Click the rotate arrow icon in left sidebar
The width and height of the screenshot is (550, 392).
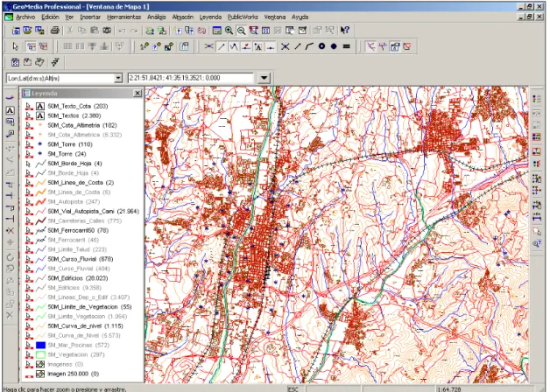[x=10, y=256]
